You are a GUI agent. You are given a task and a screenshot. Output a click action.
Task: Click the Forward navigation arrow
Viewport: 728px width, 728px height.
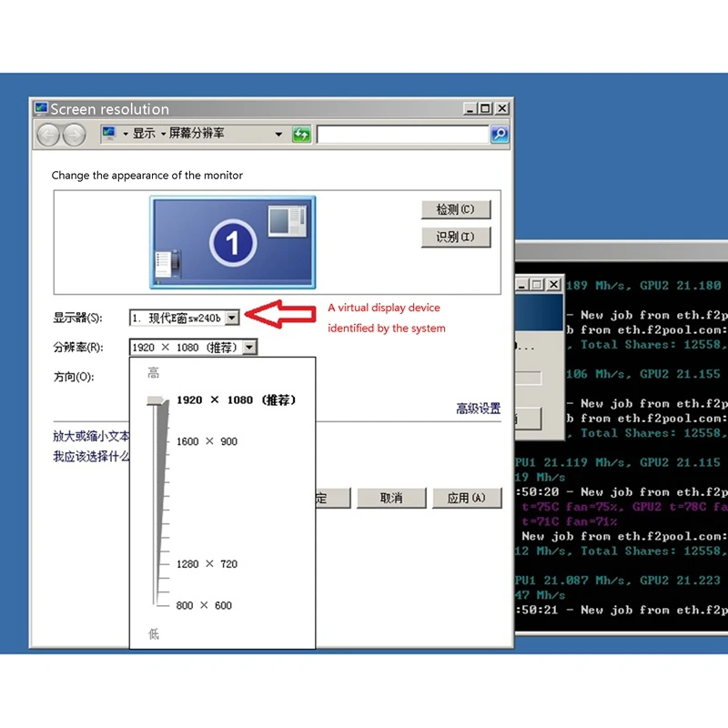tap(74, 135)
